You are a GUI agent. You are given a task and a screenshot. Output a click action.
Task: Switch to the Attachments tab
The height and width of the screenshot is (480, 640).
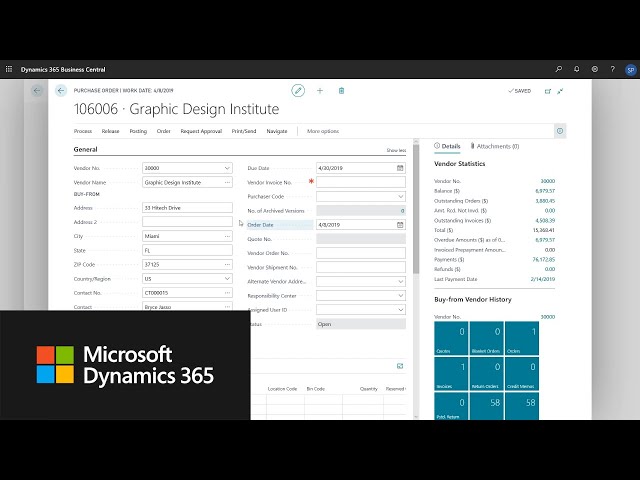(x=496, y=146)
